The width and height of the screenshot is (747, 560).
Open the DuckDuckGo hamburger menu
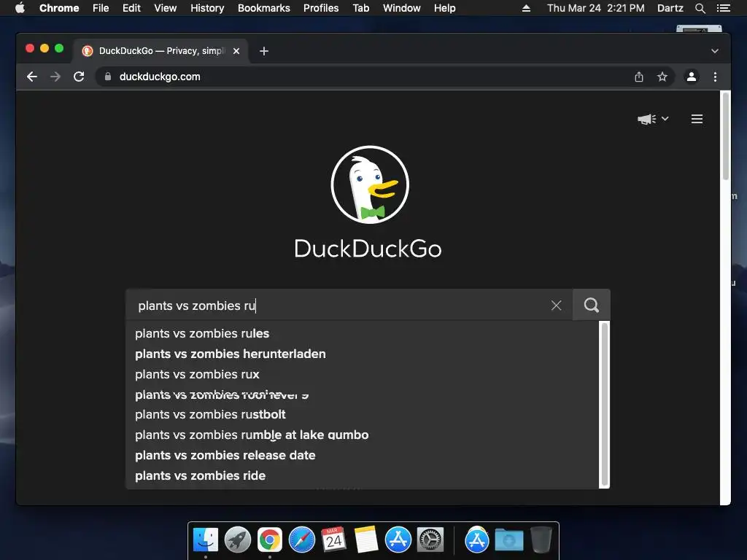click(697, 119)
